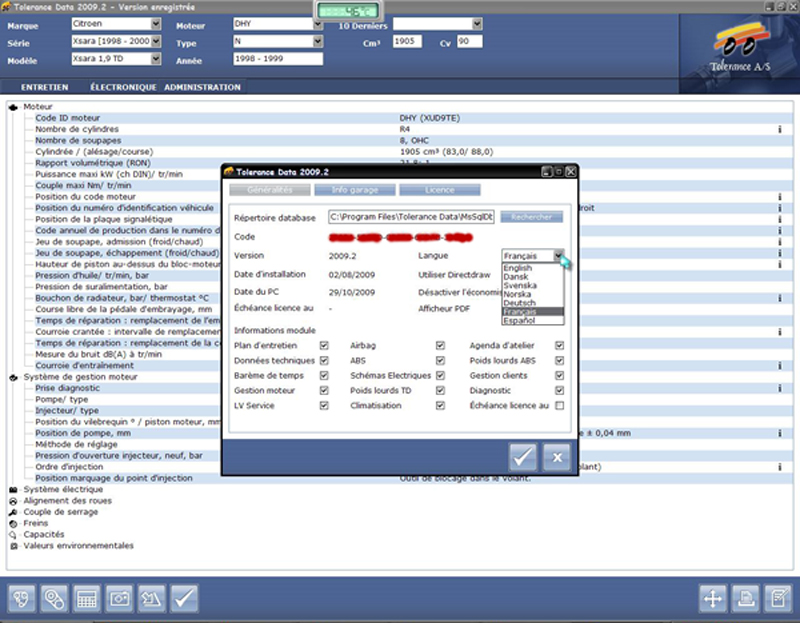The image size is (800, 623).
Task: Click the checkmark icon in bottom-left toolbar
Action: [183, 598]
